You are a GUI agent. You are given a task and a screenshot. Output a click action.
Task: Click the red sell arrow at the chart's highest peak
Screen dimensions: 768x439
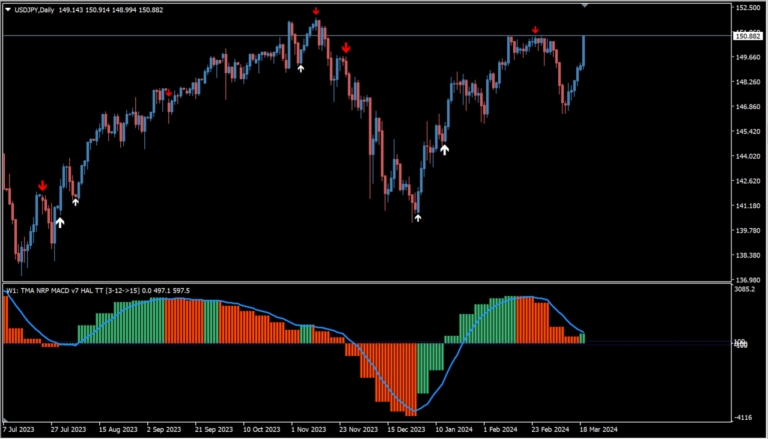[316, 12]
